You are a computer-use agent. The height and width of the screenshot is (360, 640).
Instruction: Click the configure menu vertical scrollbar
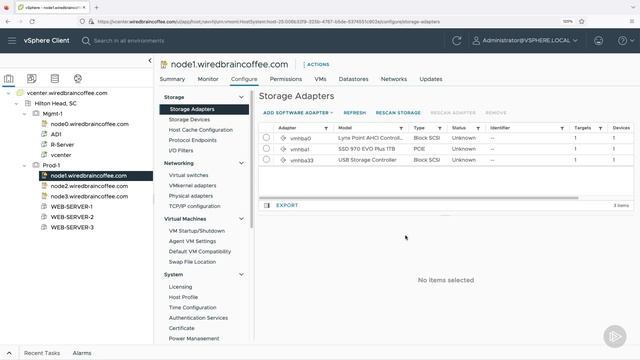(252, 159)
